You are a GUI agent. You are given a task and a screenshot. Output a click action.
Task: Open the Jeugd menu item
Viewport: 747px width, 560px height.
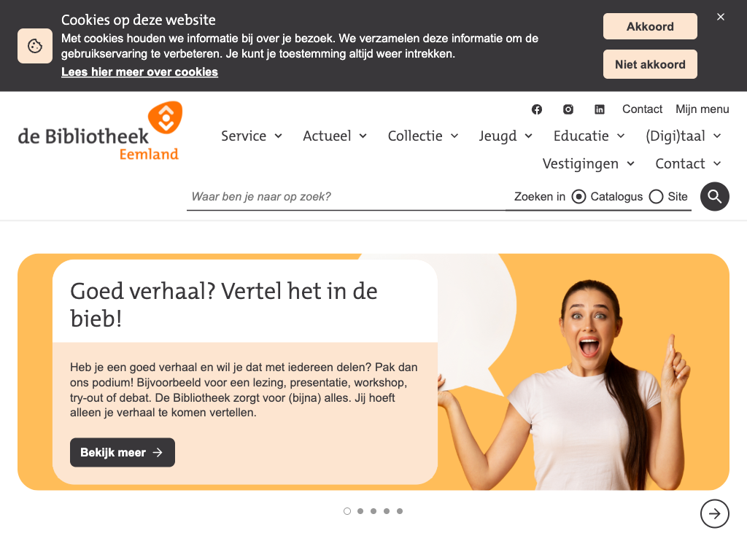pyautogui.click(x=506, y=136)
